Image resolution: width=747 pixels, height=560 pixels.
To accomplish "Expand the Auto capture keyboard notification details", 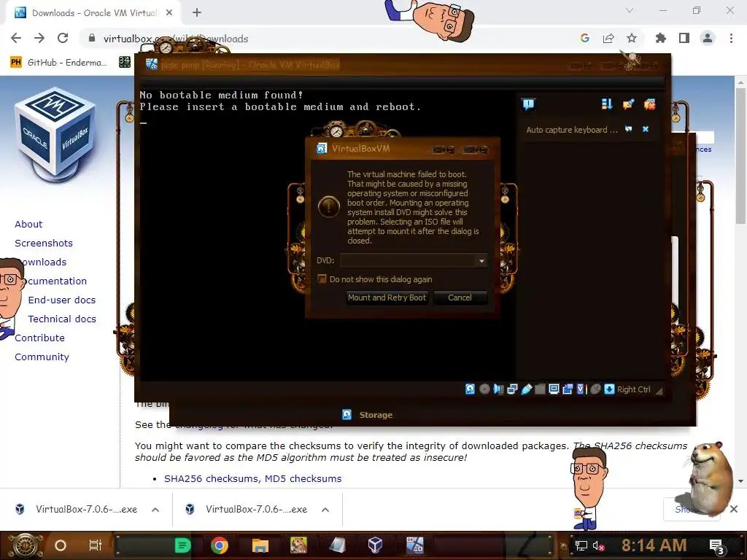I will (x=629, y=129).
